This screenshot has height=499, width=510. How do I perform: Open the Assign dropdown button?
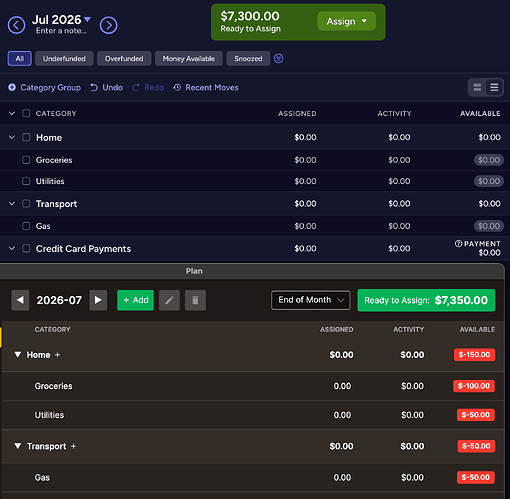pos(347,21)
